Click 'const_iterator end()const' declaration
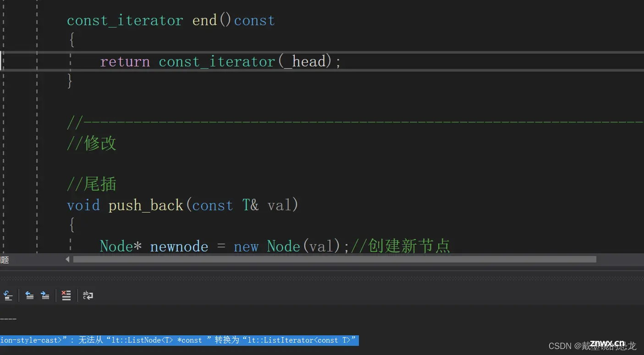This screenshot has width=644, height=355. coord(171,21)
